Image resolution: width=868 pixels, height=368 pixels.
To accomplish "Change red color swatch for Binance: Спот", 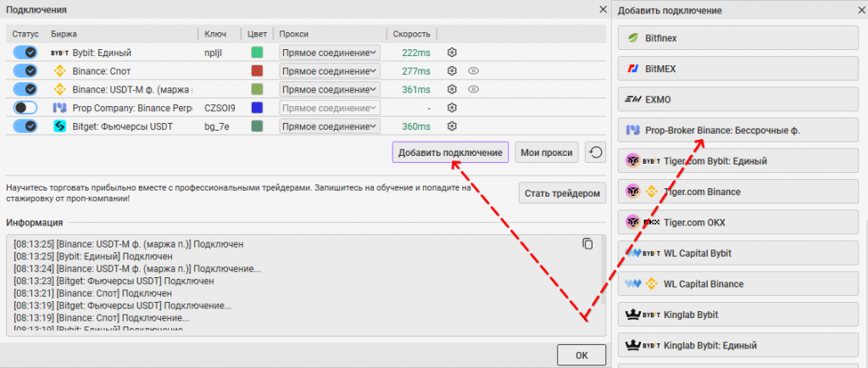I will [x=257, y=71].
